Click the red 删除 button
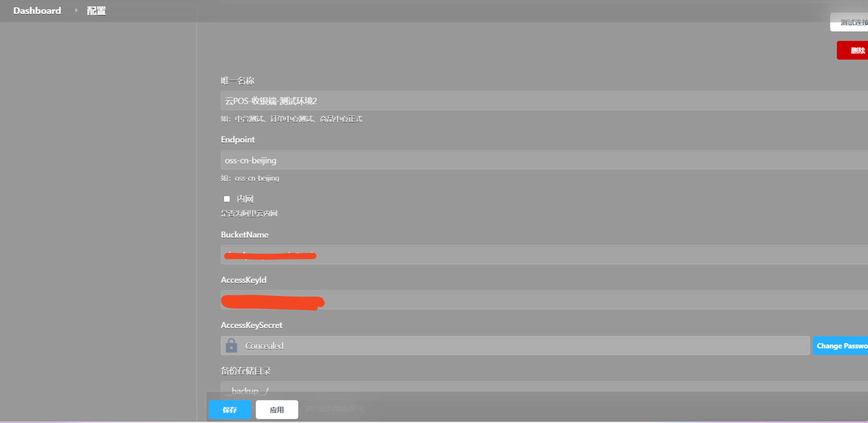The image size is (868, 423). tap(854, 51)
